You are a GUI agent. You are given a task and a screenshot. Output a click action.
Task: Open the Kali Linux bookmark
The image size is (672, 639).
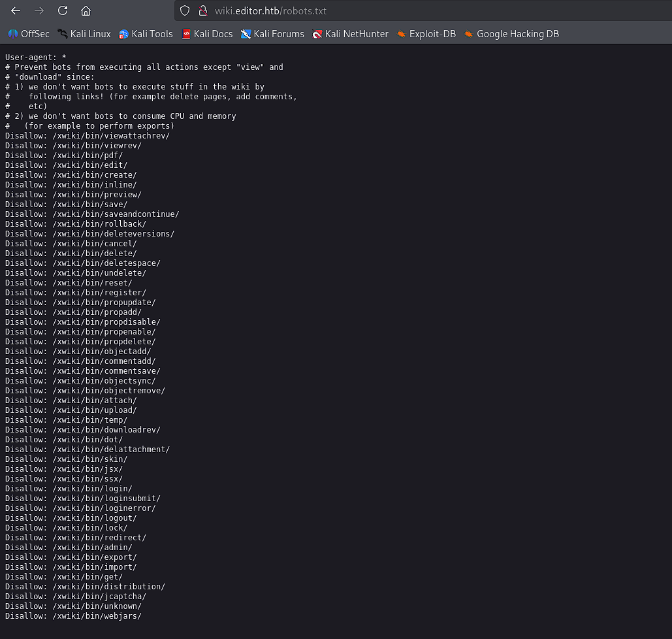click(x=84, y=34)
